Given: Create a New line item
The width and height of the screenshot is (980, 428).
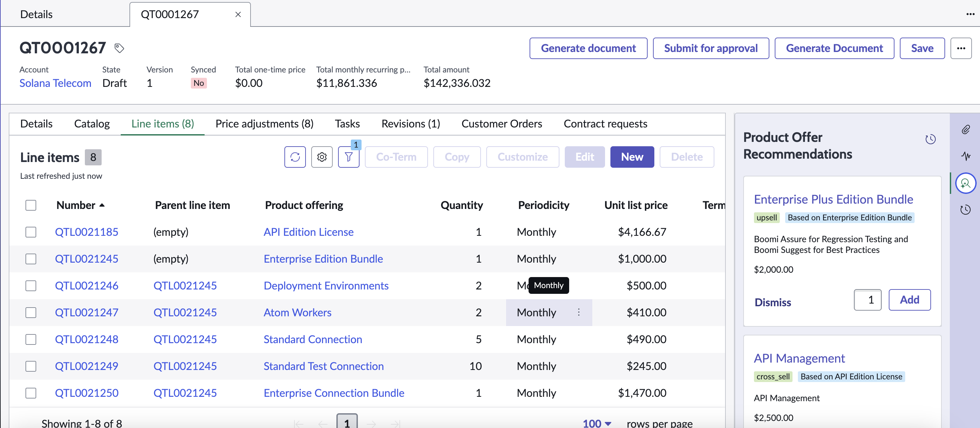Looking at the screenshot, I should coord(632,157).
